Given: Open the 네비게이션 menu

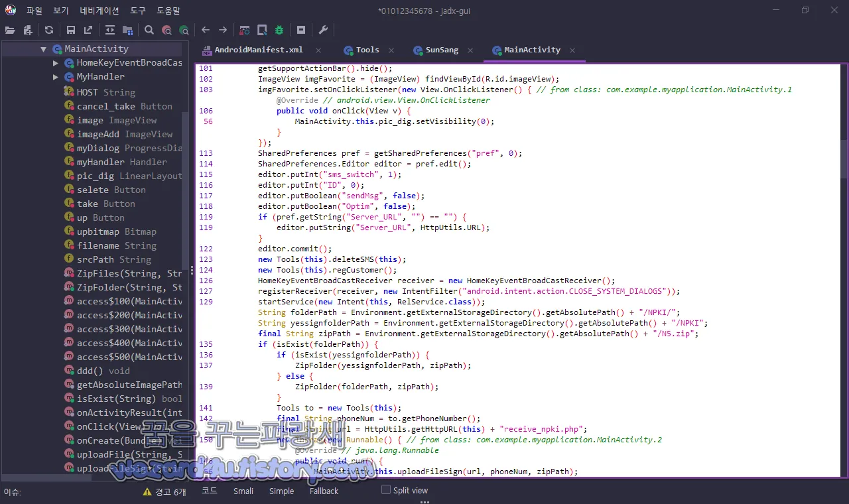Looking at the screenshot, I should 99,11.
